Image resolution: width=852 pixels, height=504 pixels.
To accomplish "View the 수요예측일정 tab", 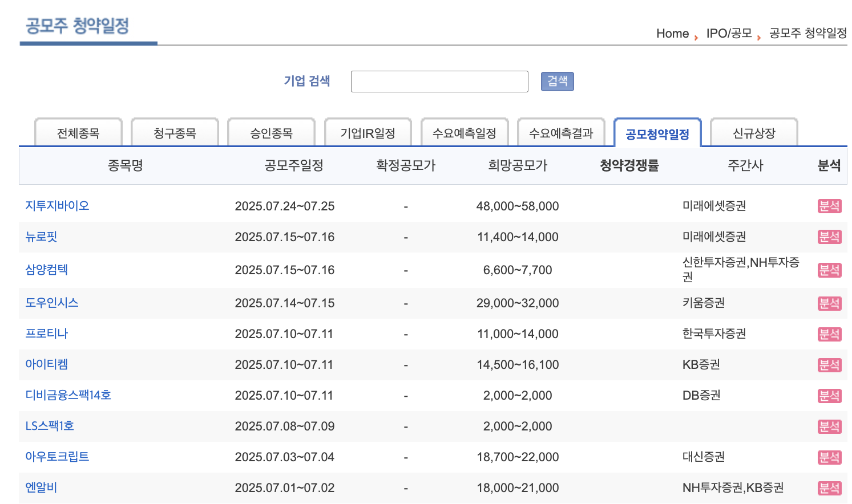I will (465, 132).
